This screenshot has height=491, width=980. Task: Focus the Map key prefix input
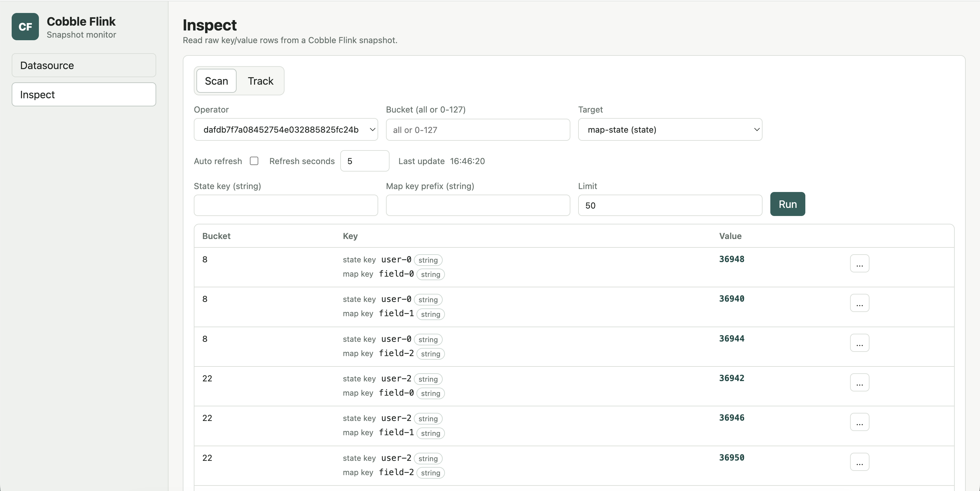(x=478, y=206)
